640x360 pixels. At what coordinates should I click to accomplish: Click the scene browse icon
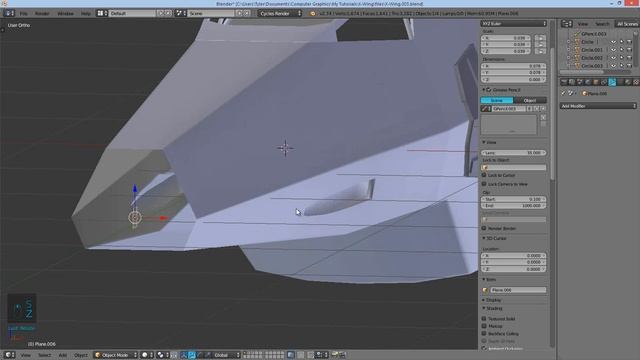pos(181,13)
